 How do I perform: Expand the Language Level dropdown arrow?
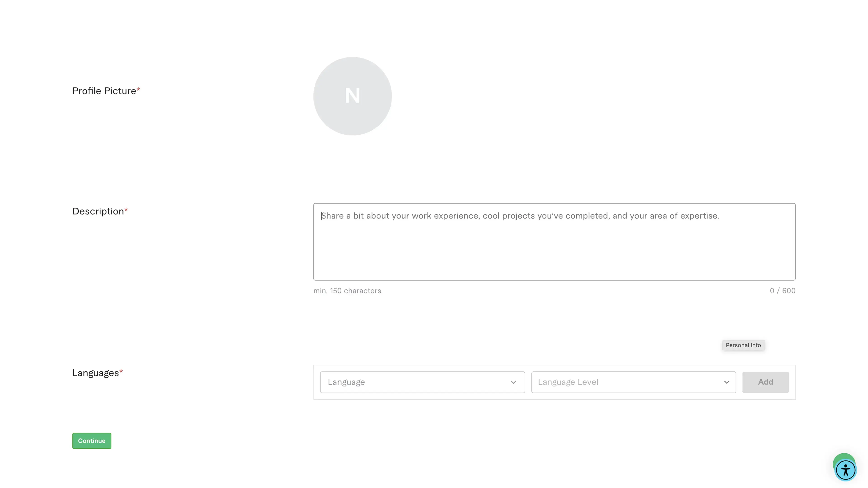726,382
